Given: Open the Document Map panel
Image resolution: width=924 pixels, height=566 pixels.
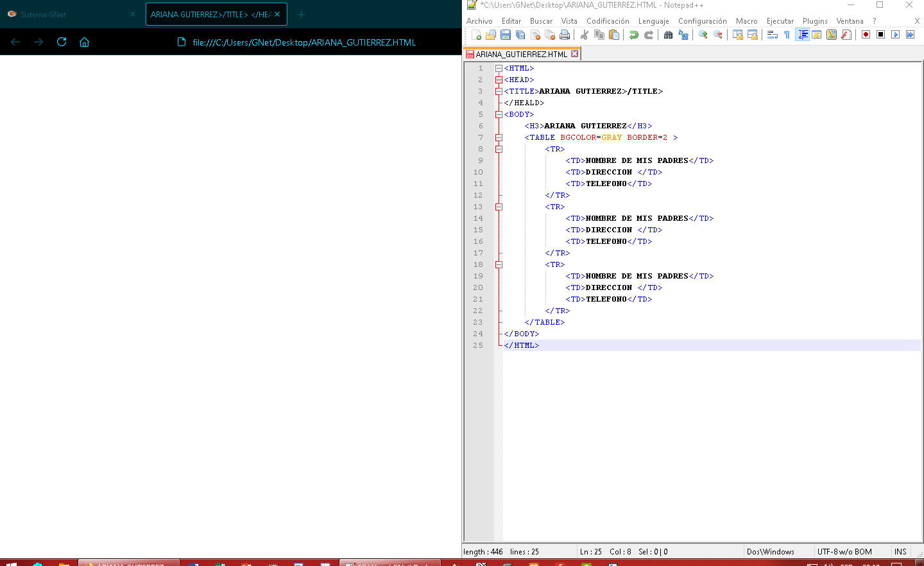Looking at the screenshot, I should click(832, 35).
